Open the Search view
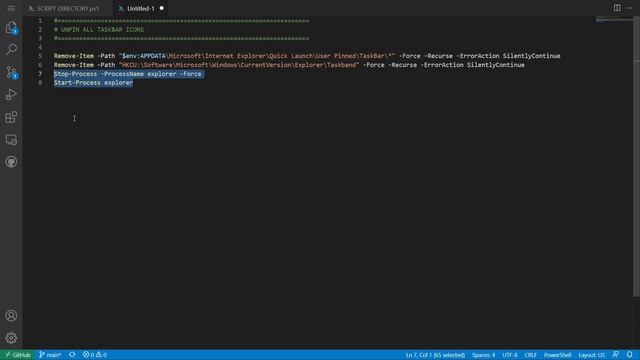The height and width of the screenshot is (360, 640). (11, 49)
